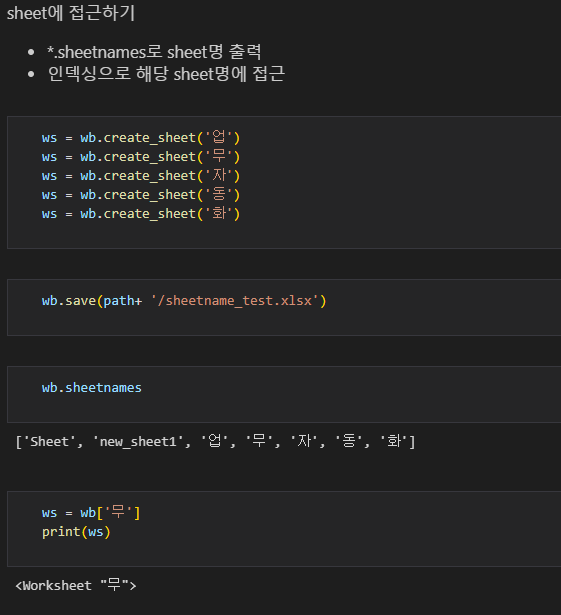561x615 pixels.
Task: Click code line create_sheet('화')
Action: point(141,214)
